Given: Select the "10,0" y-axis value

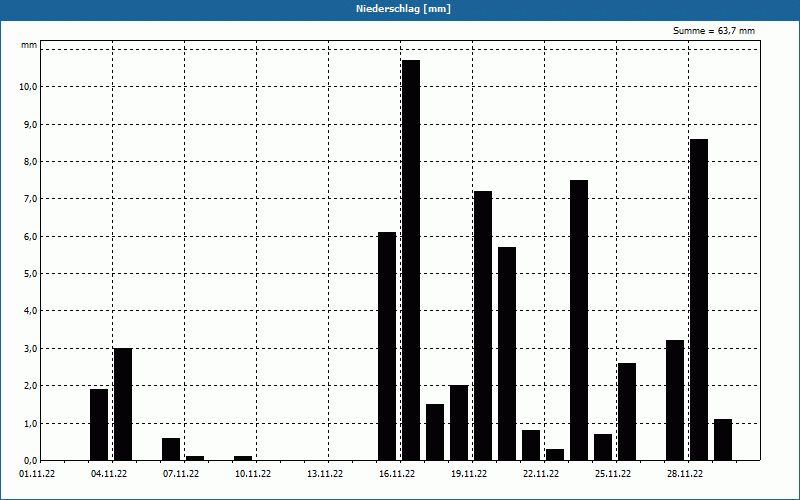Looking at the screenshot, I should pyautogui.click(x=28, y=87).
